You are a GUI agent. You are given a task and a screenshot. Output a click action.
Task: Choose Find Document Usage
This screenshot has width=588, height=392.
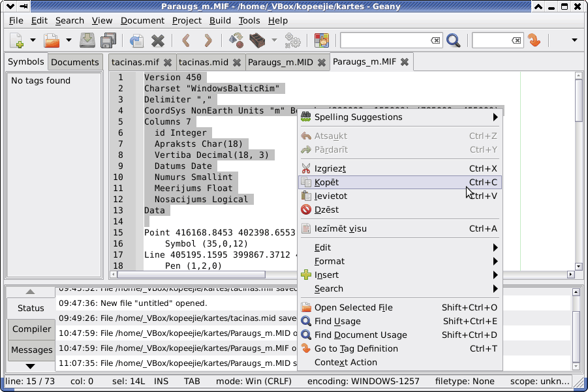click(x=400, y=335)
